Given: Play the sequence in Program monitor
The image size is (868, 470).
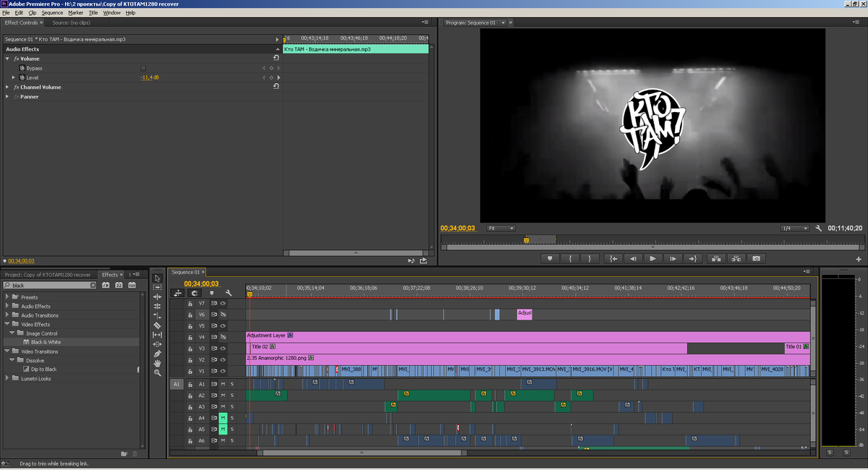Looking at the screenshot, I should tap(653, 258).
